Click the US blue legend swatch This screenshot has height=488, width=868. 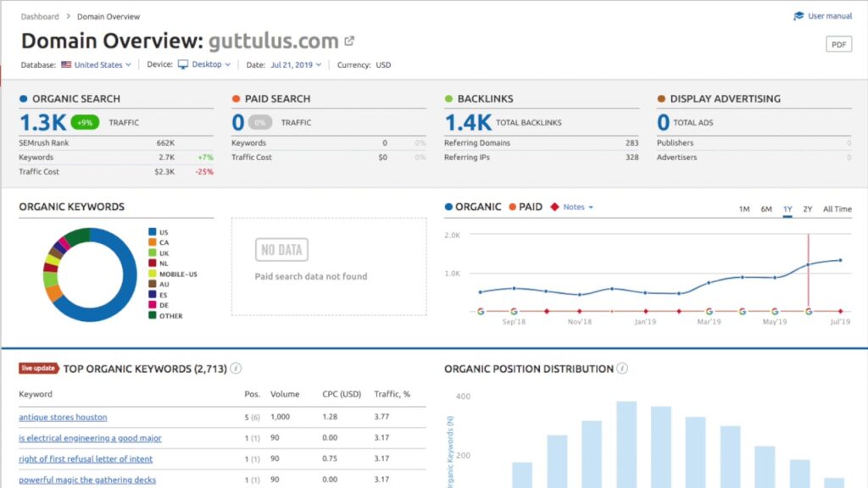point(153,232)
